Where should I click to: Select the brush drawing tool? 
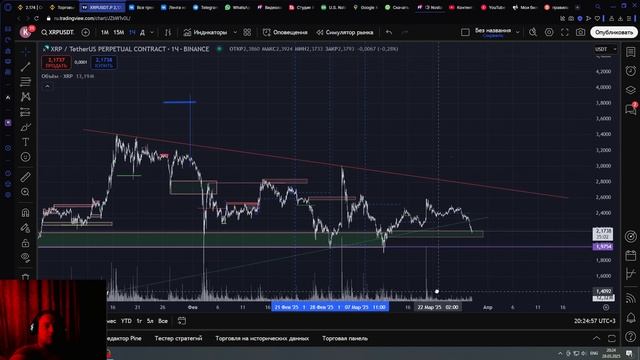25,127
